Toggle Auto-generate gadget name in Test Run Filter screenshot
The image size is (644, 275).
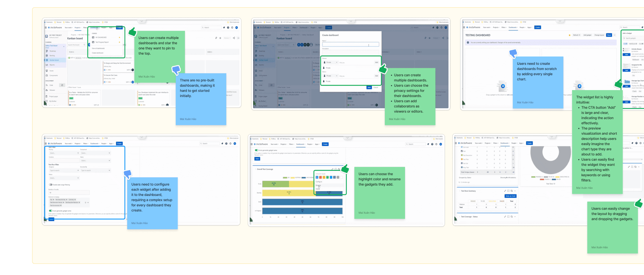click(51, 211)
